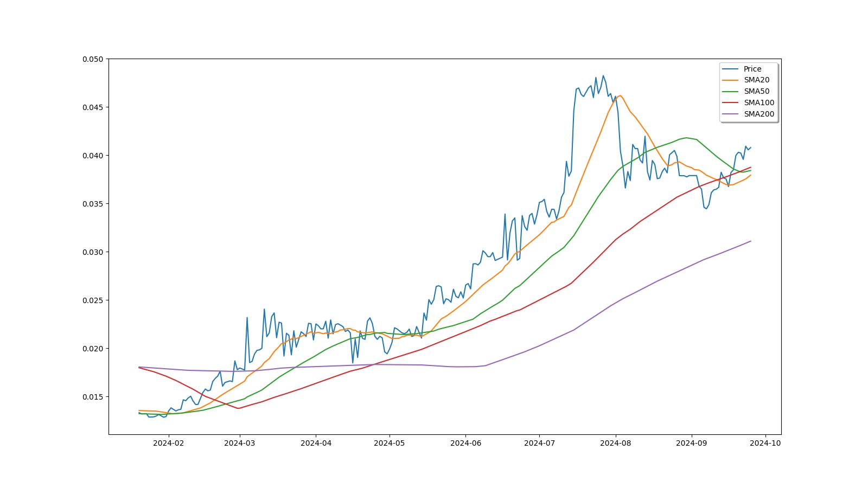Click the SMA50 legend label

pos(756,92)
